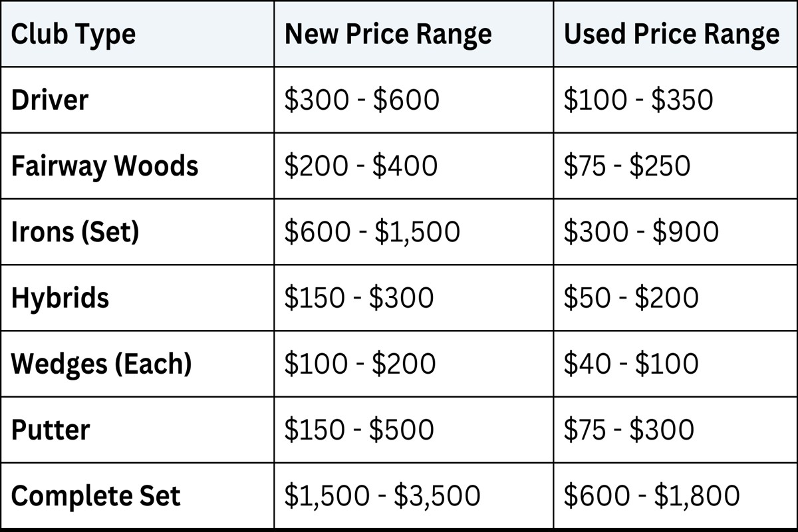798x532 pixels.
Task: Select the Complete Set cell
Action: [x=96, y=496]
